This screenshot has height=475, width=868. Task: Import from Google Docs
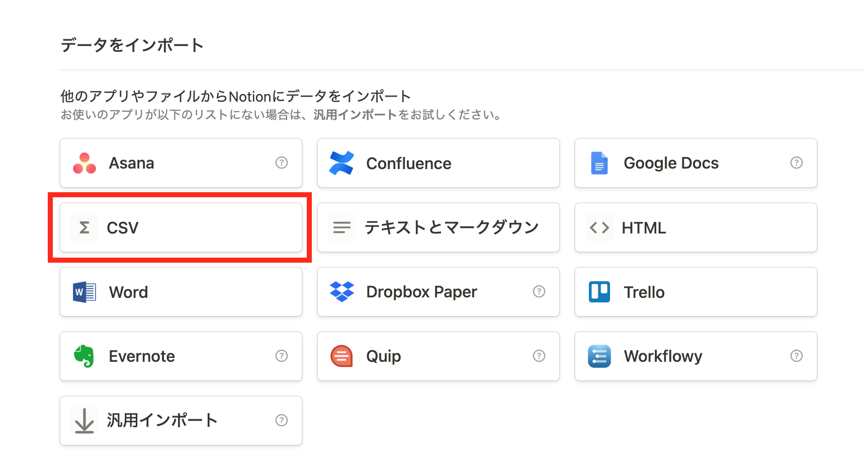(x=696, y=163)
